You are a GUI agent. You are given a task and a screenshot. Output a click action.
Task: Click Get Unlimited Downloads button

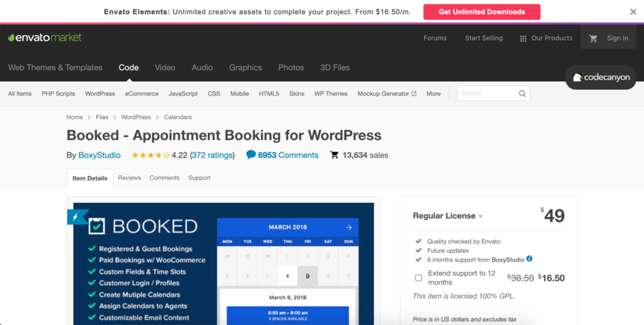pos(482,12)
